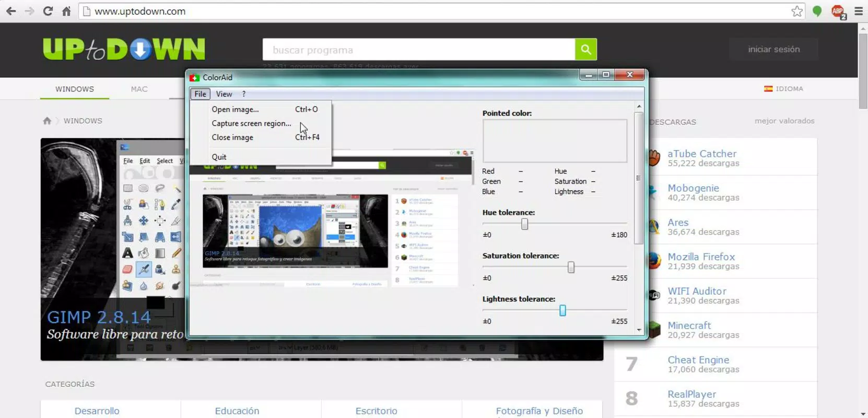The image size is (868, 418).
Task: Open the aTube Catcher link
Action: click(702, 154)
